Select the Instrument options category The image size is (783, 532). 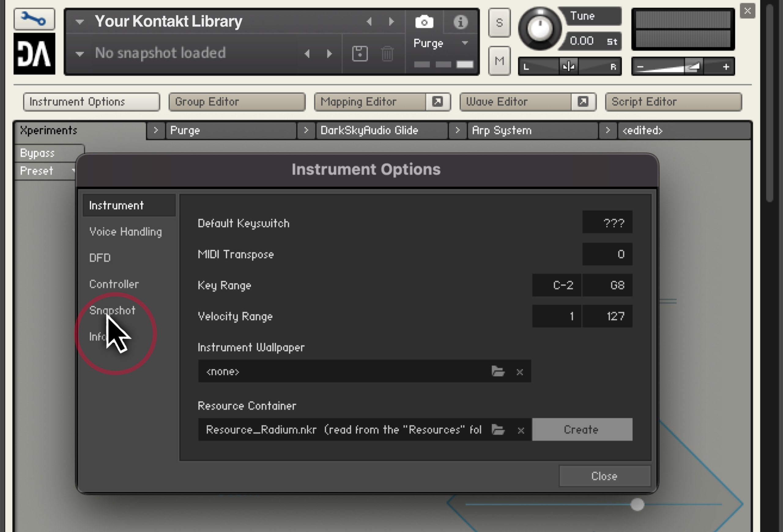pyautogui.click(x=129, y=205)
